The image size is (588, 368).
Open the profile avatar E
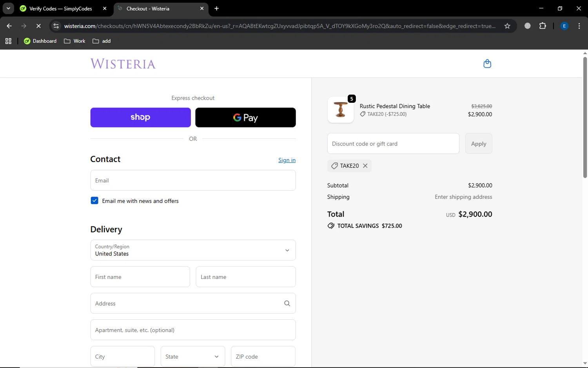point(564,26)
